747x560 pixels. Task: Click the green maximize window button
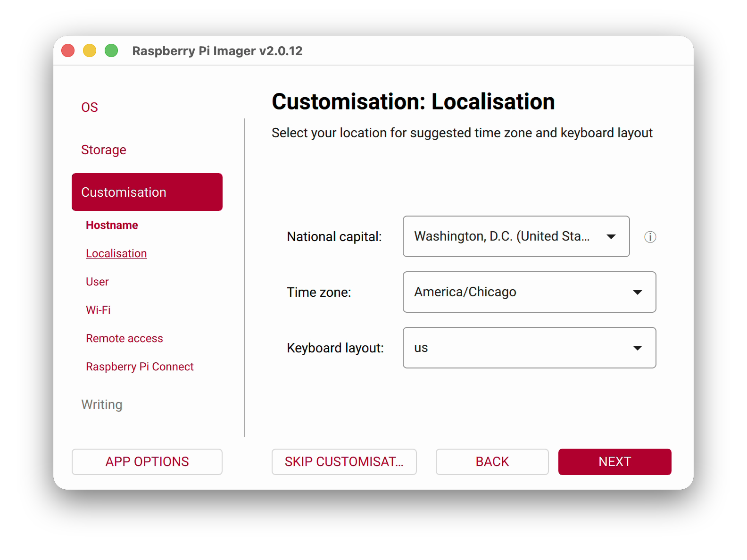click(111, 50)
